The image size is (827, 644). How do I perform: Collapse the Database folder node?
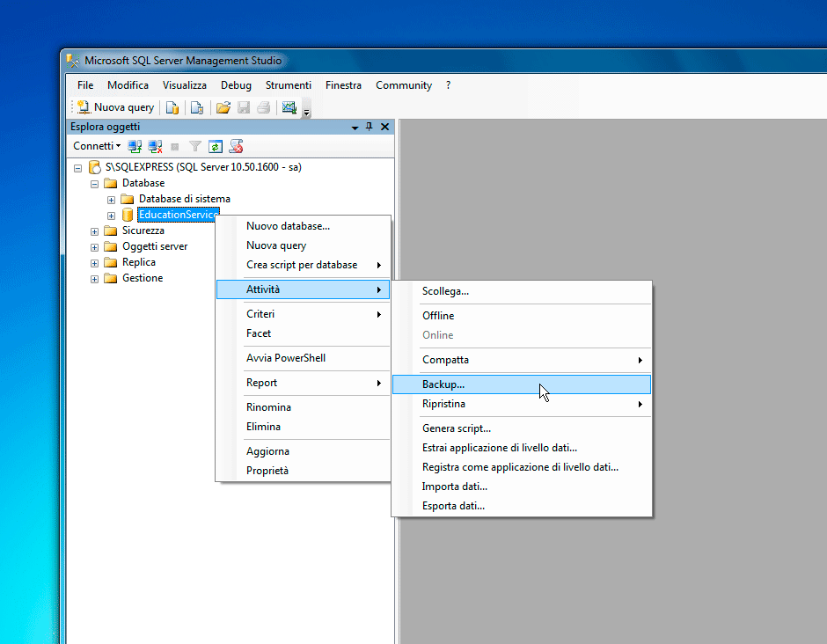point(94,184)
